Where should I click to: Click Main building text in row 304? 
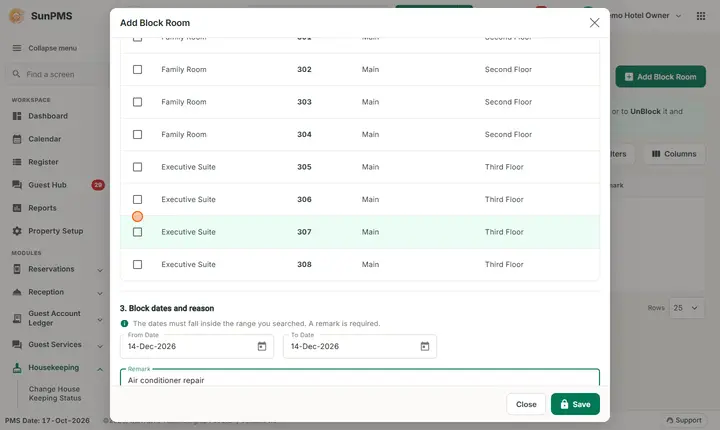370,134
